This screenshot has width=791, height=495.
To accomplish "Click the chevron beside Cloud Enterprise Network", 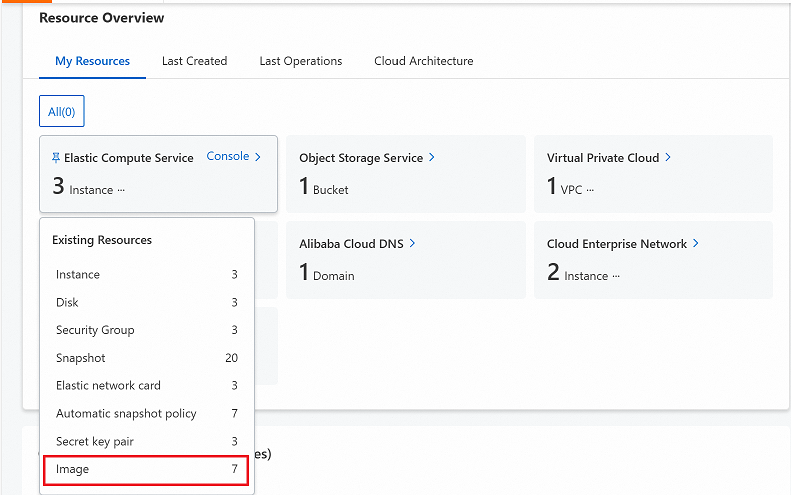I will click(x=696, y=243).
